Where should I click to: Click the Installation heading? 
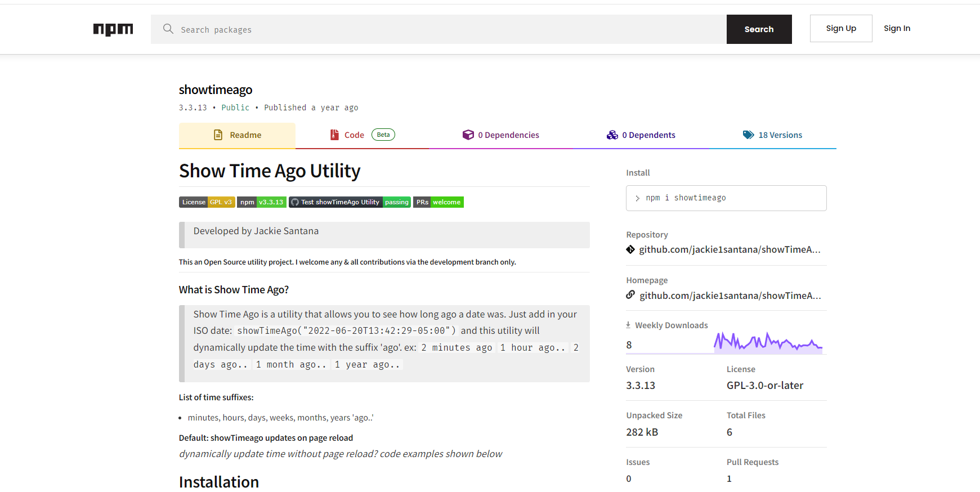(219, 482)
